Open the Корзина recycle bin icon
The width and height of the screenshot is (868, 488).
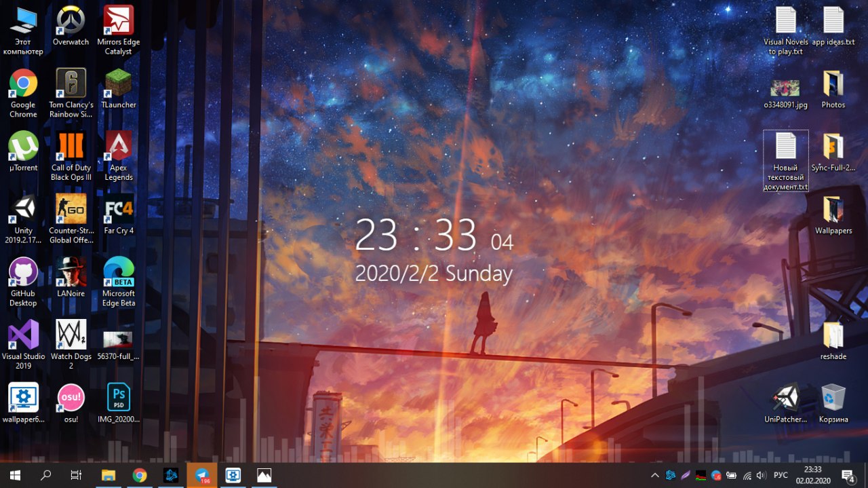tap(833, 403)
